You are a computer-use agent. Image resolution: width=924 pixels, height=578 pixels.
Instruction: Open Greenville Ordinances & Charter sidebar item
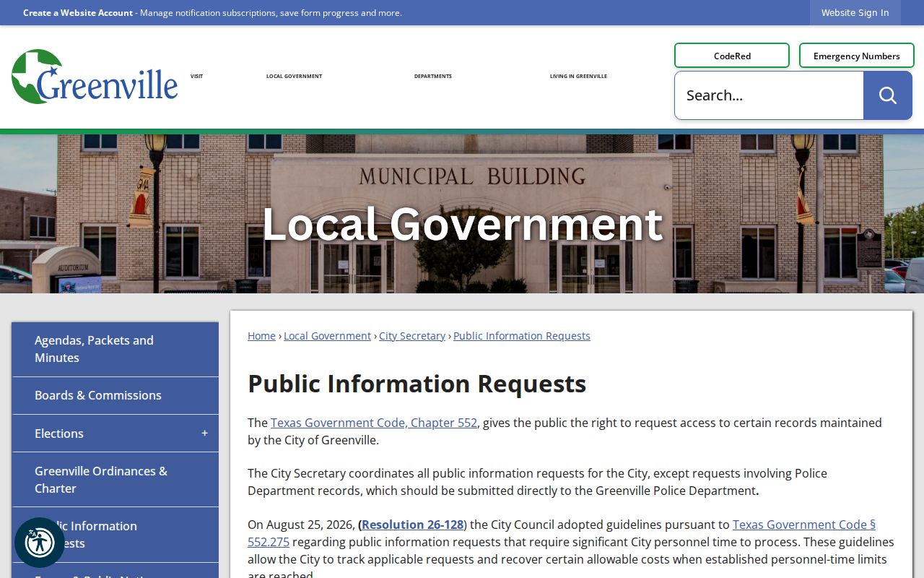[x=115, y=480]
